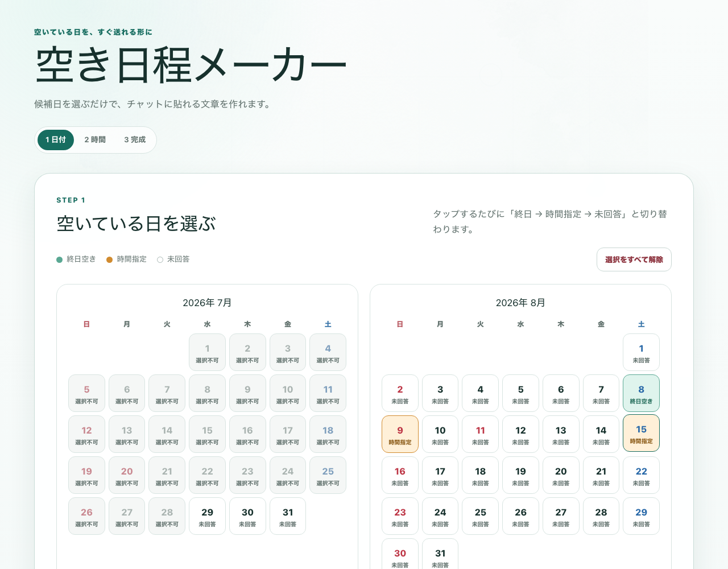Viewport: 728px width, 569px height.
Task: Choose August 31 day cell
Action: point(440,554)
